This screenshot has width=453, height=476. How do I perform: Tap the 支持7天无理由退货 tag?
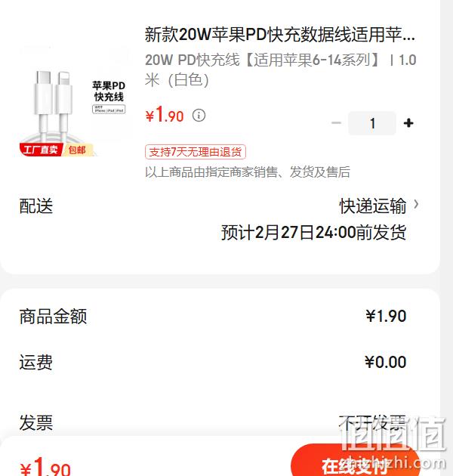(x=195, y=152)
